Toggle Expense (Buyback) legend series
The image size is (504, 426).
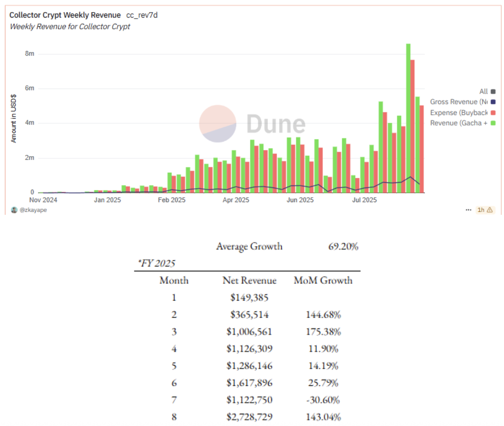(463, 113)
